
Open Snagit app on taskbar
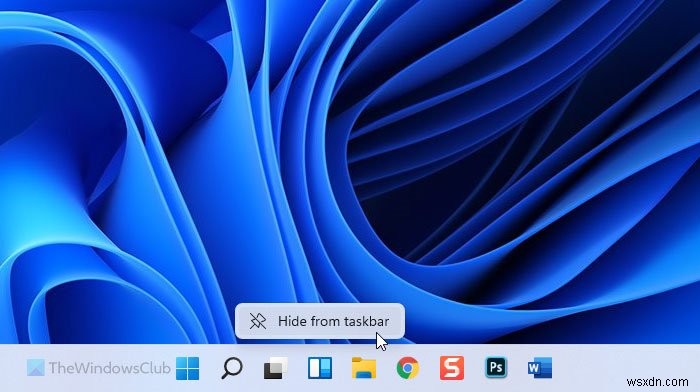452,368
